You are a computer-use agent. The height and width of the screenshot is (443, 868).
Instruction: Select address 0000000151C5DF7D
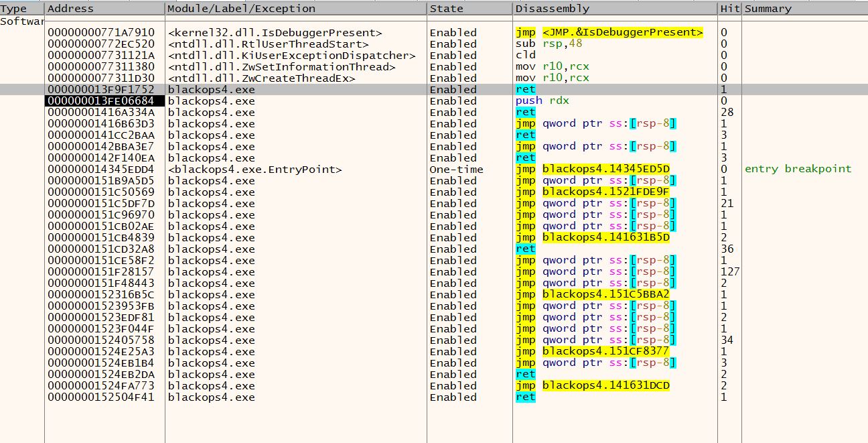(101, 204)
